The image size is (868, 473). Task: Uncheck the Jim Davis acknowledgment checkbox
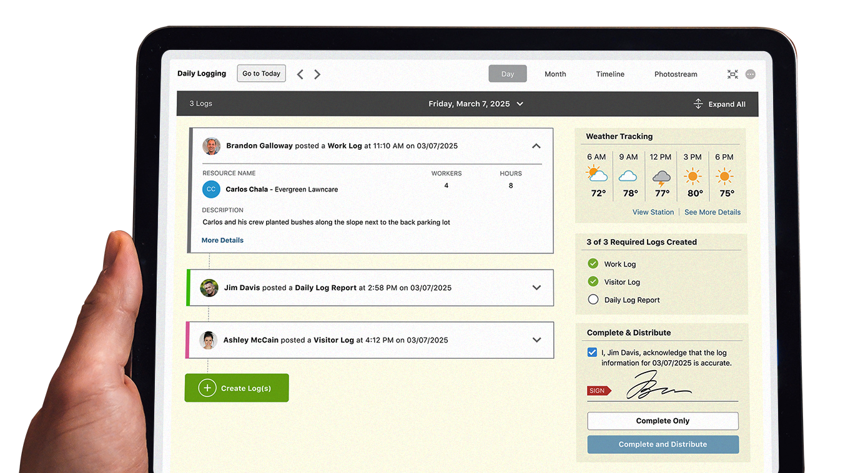point(592,353)
